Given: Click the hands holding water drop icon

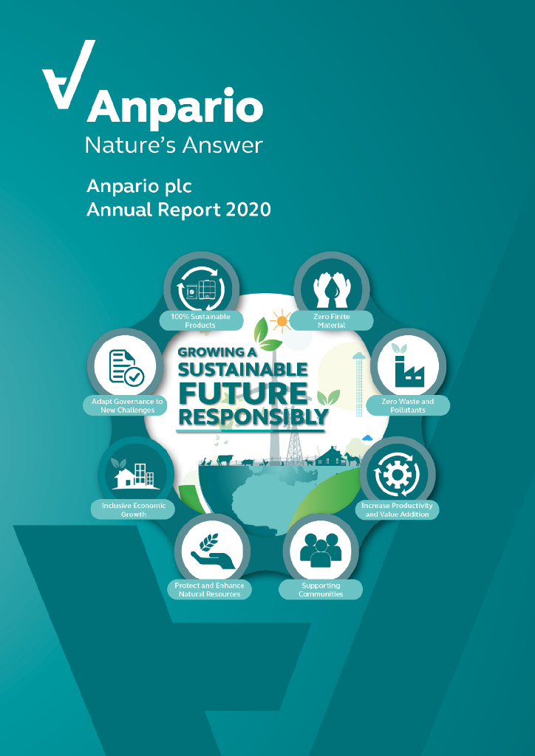Looking at the screenshot, I should coord(332,289).
